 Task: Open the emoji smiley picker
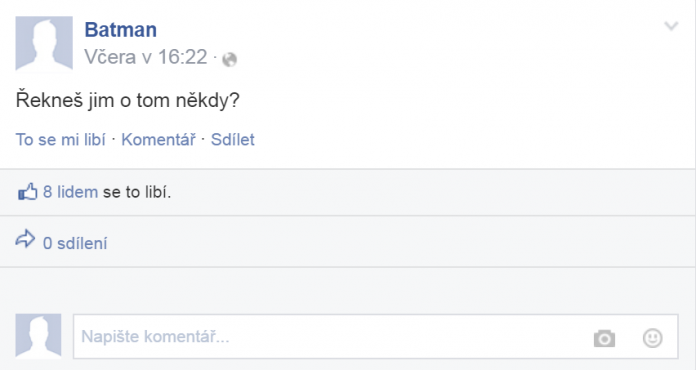point(652,338)
